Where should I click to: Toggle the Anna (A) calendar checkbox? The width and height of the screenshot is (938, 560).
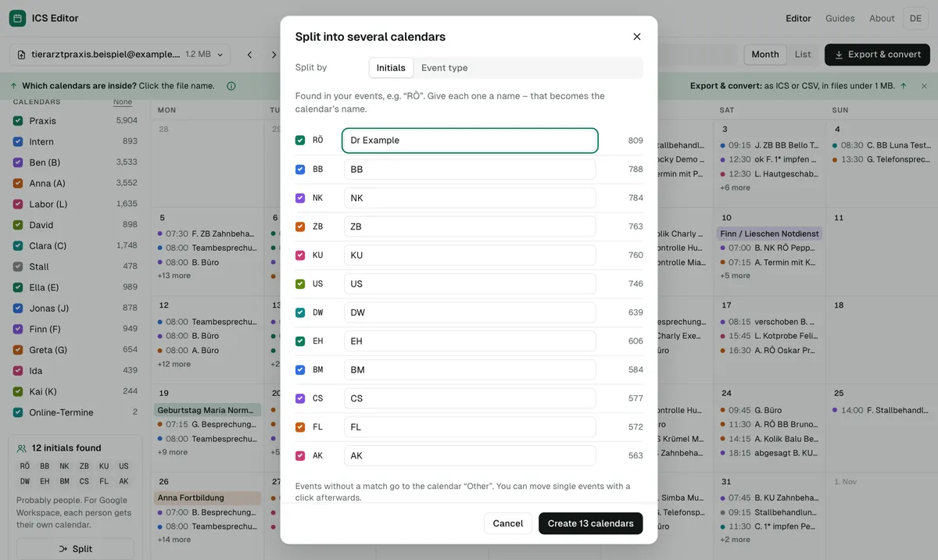click(x=18, y=184)
